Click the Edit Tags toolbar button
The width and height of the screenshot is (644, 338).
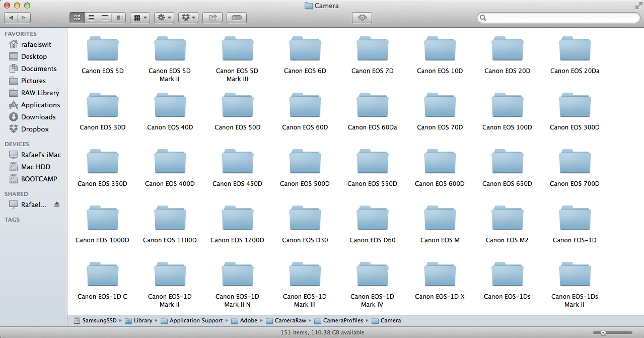click(237, 18)
